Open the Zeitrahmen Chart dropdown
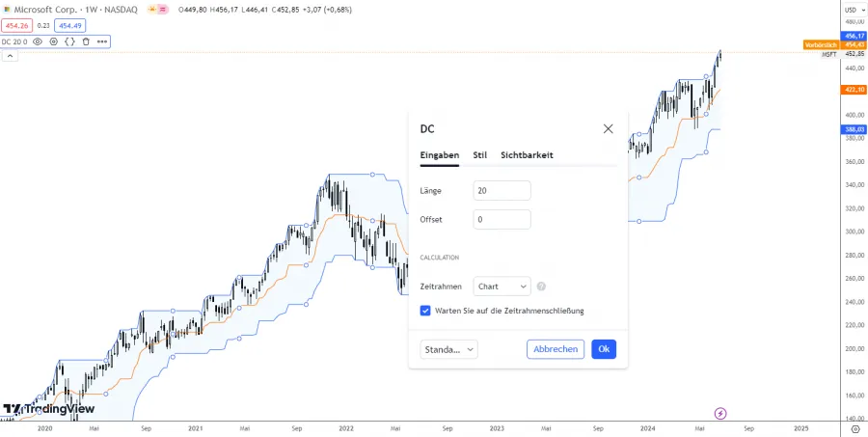Viewport: 868px width, 437px height. [x=502, y=287]
